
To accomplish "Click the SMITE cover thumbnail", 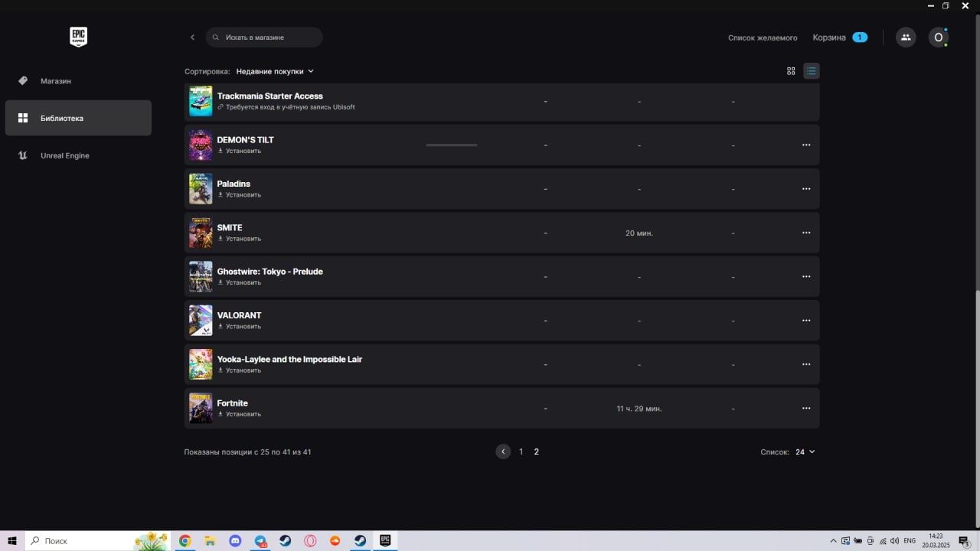I will [201, 233].
